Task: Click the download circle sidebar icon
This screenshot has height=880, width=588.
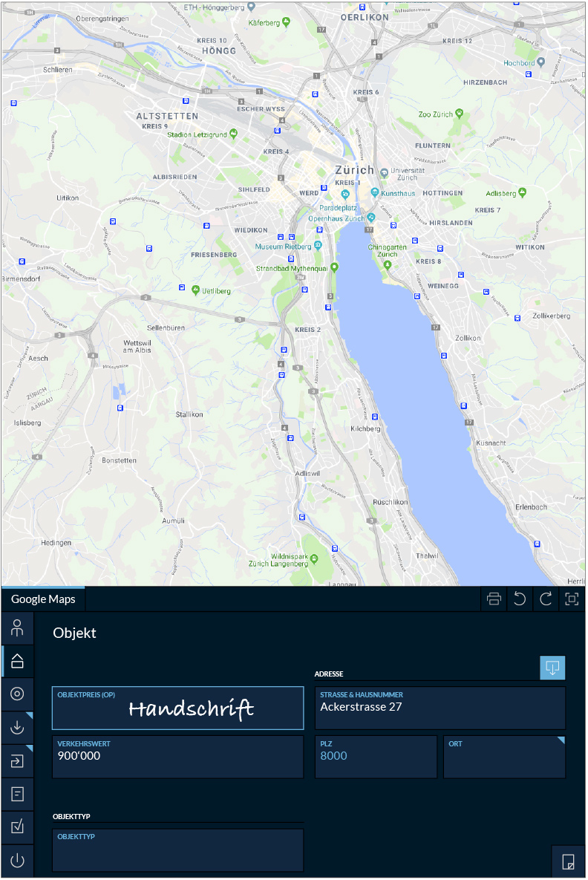Action: (18, 728)
